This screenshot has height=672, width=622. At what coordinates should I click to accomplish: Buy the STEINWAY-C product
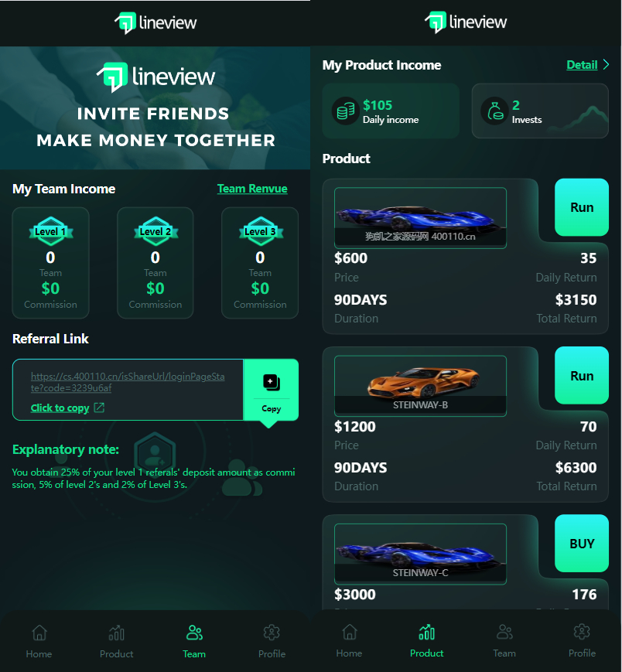pos(582,544)
